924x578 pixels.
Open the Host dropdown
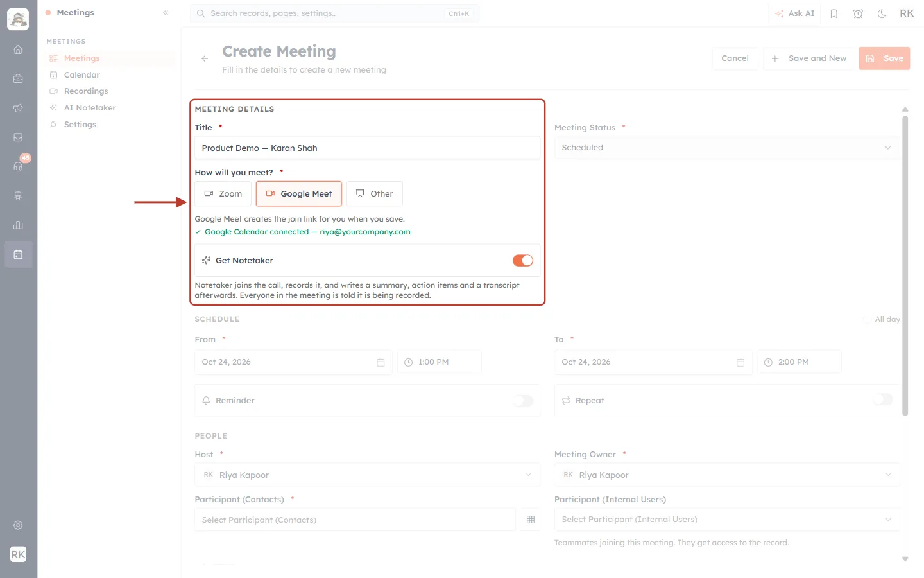coord(367,475)
